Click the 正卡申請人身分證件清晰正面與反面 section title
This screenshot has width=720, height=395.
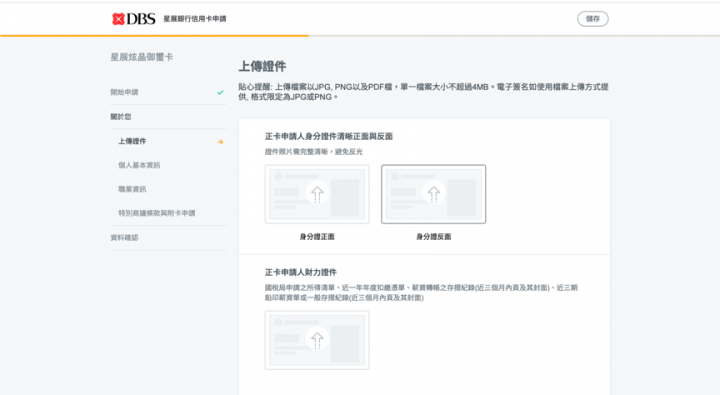[x=329, y=136]
